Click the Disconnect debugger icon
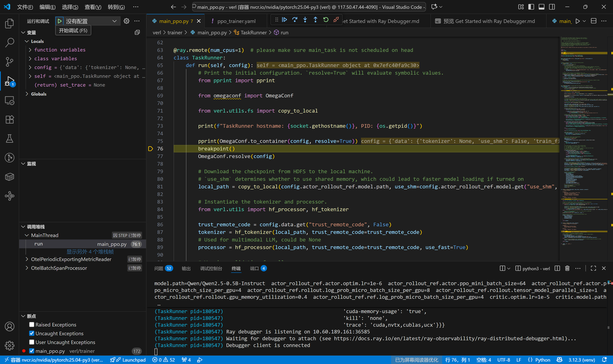Screen dimensions: 613x364 [336, 20]
